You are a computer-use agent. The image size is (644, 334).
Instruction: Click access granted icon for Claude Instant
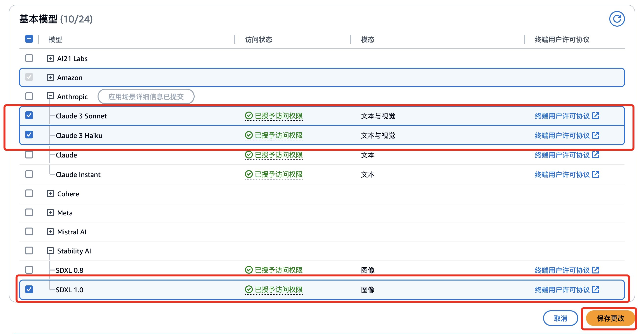[x=248, y=174]
